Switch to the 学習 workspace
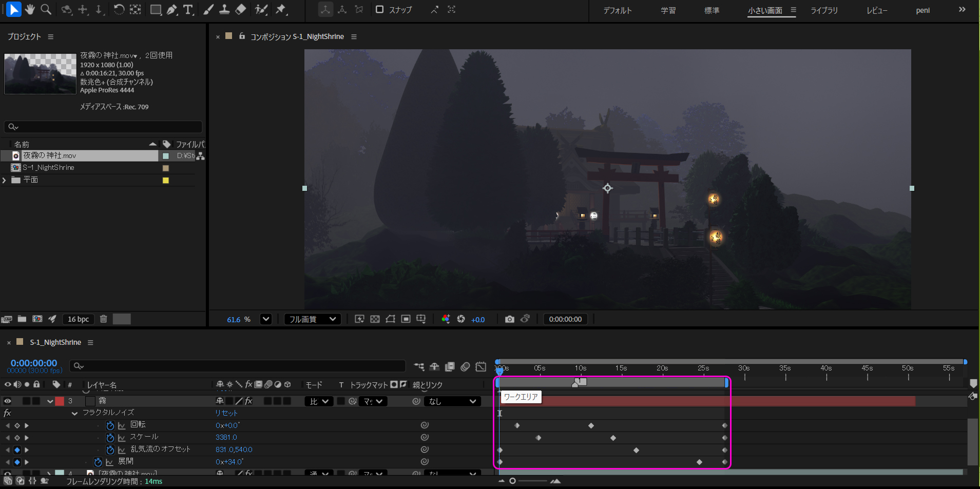 (x=668, y=10)
